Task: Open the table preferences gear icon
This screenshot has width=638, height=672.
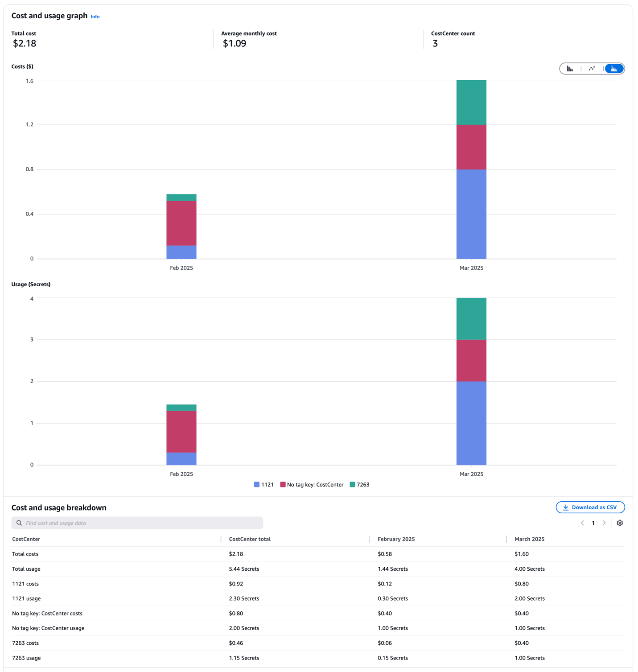Action: [620, 523]
